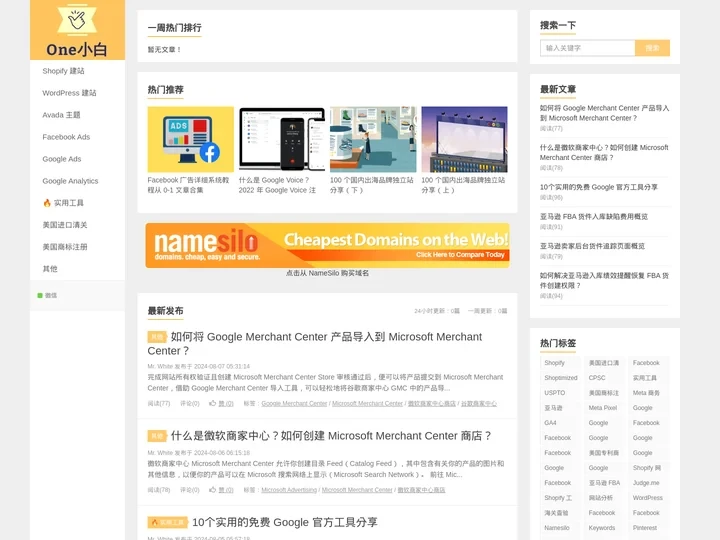Select the 亚马逊 FBA hot tag
This screenshot has width=720, height=540.
coord(604,483)
